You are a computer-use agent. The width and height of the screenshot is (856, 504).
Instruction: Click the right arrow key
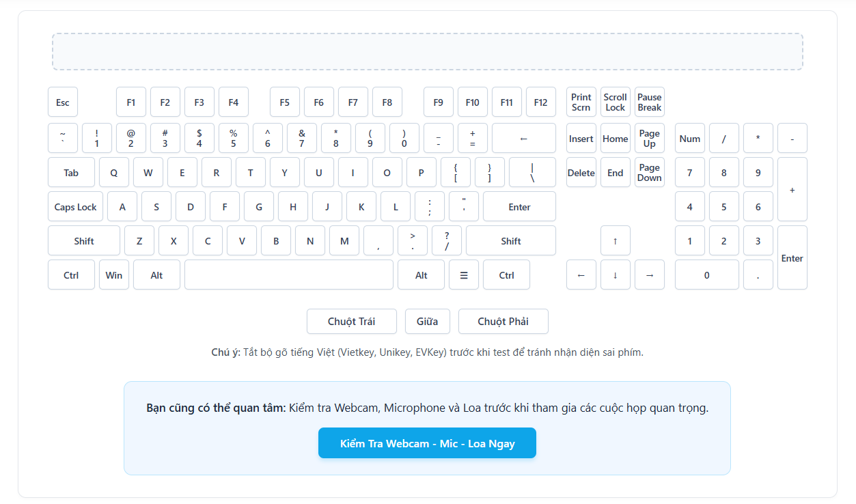(650, 275)
